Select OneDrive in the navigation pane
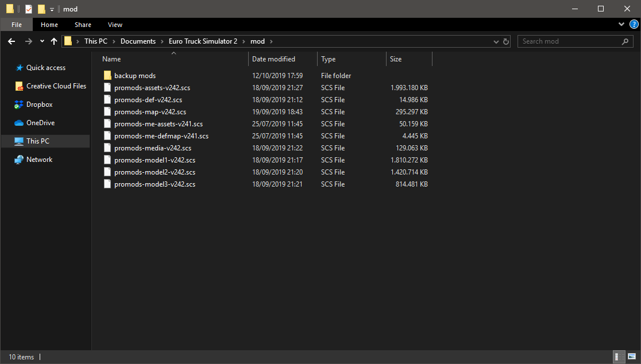 [x=40, y=123]
